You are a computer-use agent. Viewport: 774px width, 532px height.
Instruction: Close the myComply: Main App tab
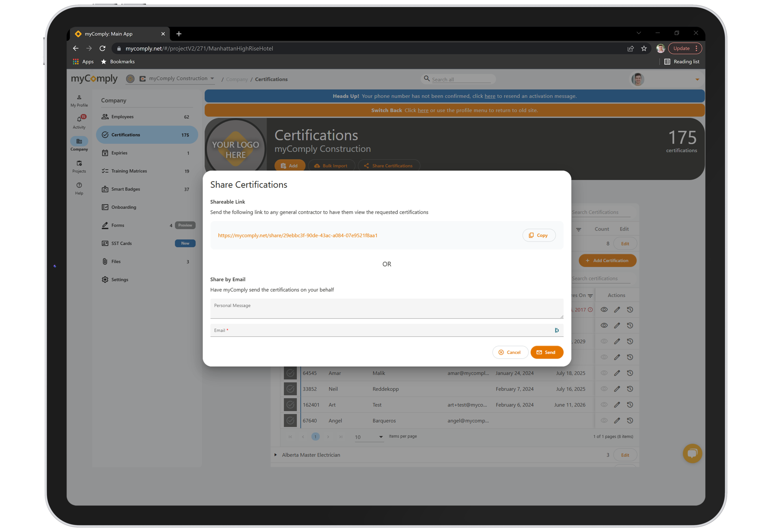point(163,34)
